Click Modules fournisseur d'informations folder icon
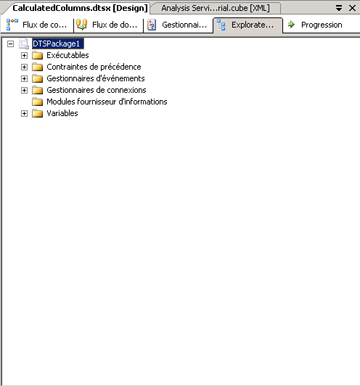The width and height of the screenshot is (360, 386). point(37,102)
